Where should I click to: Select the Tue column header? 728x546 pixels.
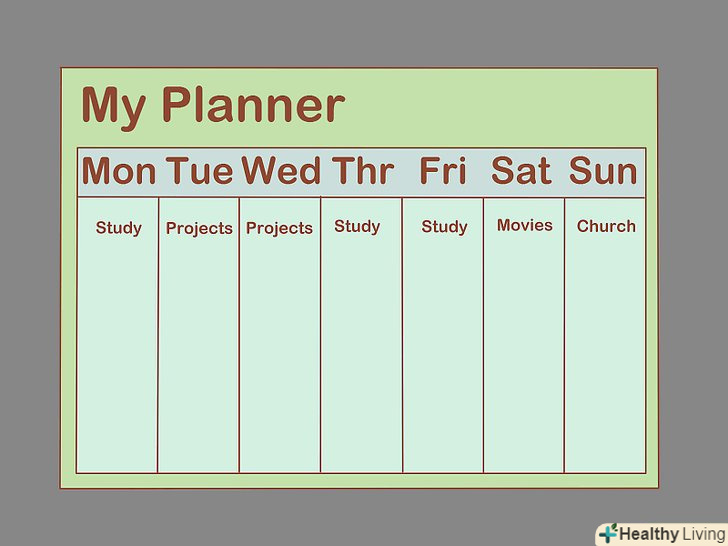199,172
